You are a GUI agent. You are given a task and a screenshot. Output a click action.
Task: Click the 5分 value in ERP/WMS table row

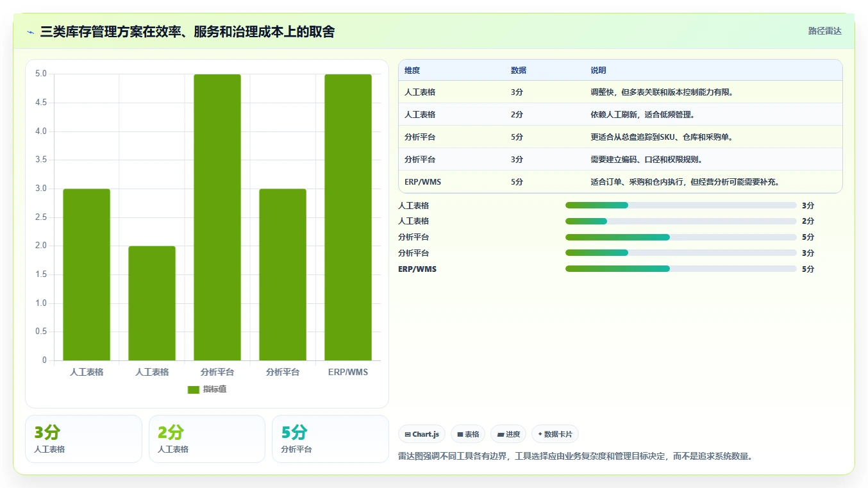pyautogui.click(x=517, y=182)
